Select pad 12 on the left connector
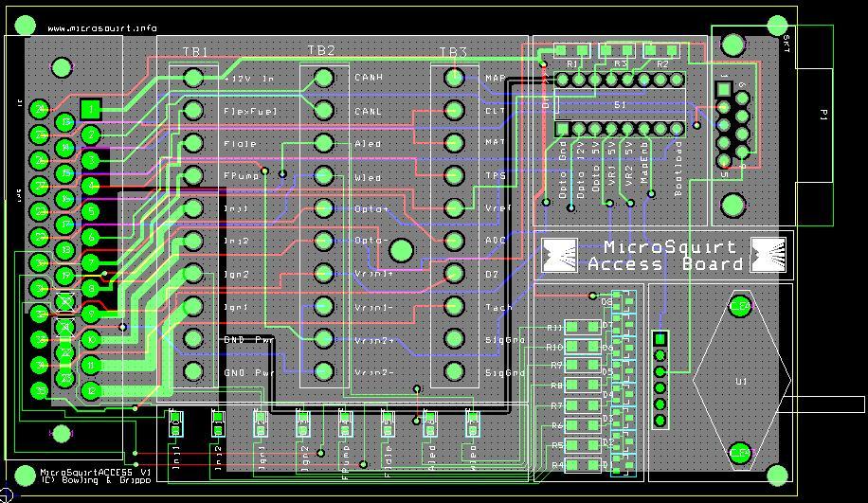868x503 pixels. (x=91, y=390)
